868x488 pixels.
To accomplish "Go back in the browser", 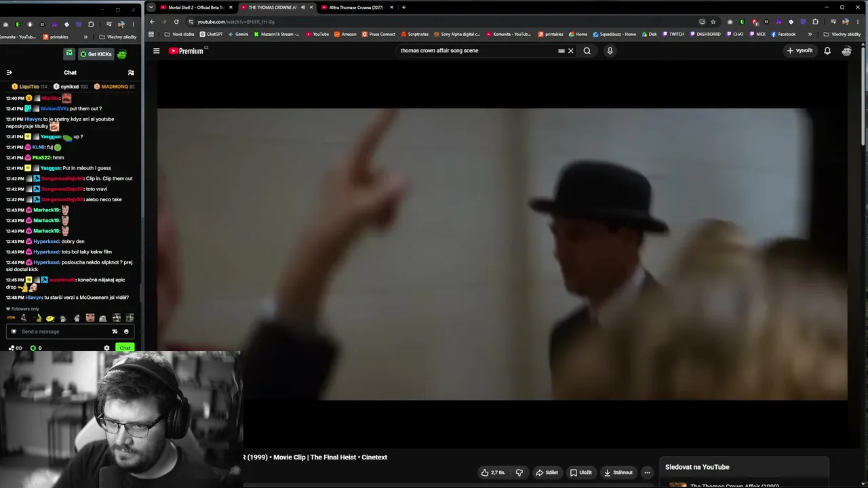I will [x=152, y=22].
